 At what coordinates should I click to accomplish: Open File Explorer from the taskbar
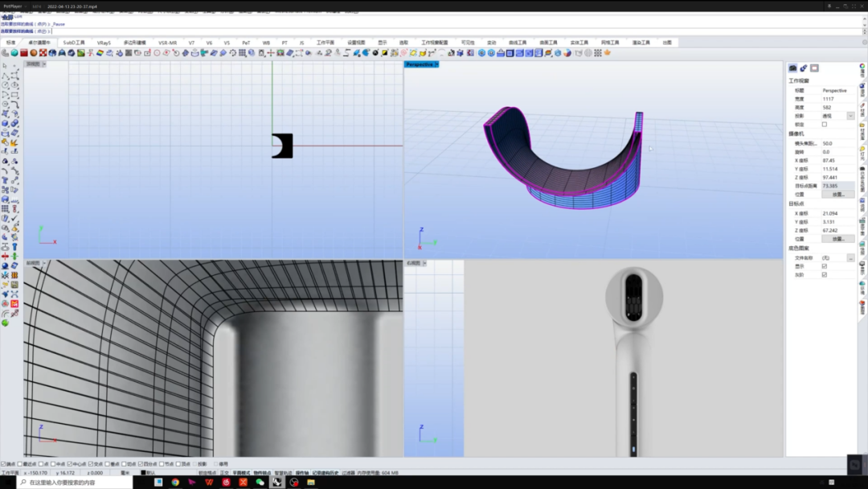[x=310, y=483]
